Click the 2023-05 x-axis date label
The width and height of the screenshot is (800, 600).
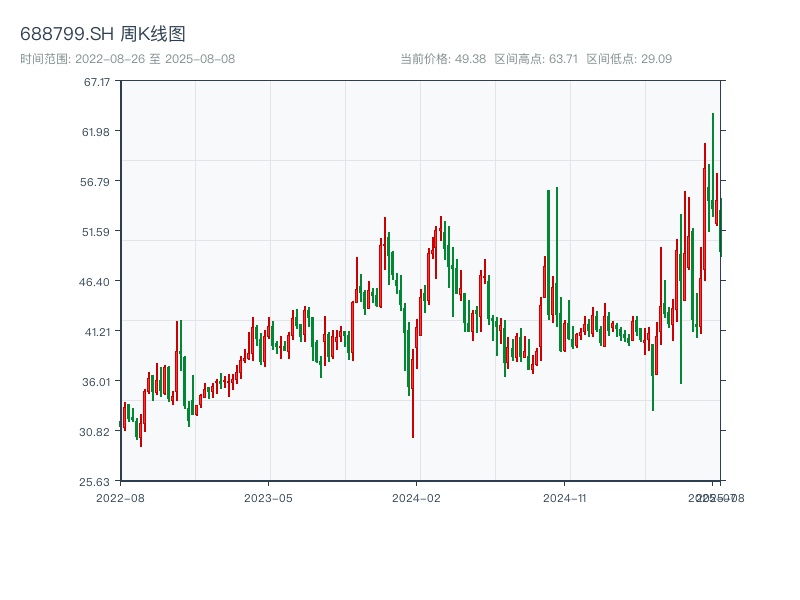tap(268, 497)
